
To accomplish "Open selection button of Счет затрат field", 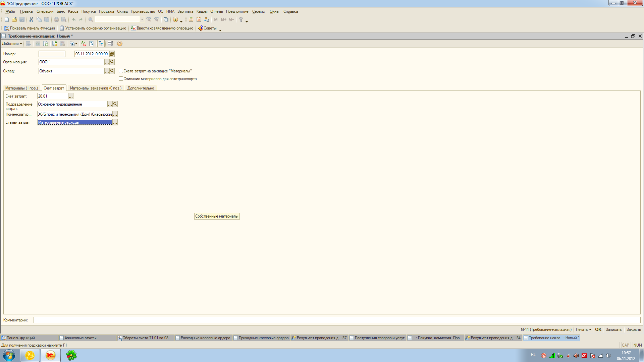I will [71, 96].
